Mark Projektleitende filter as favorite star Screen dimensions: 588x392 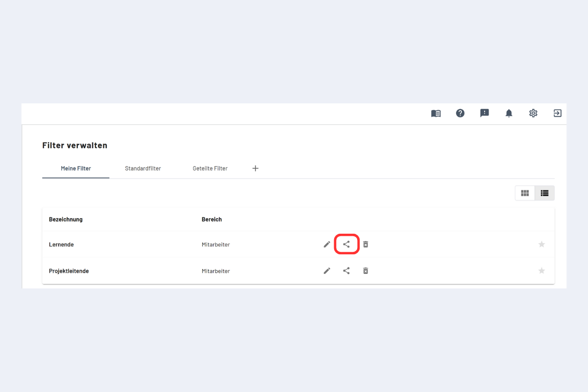click(541, 270)
